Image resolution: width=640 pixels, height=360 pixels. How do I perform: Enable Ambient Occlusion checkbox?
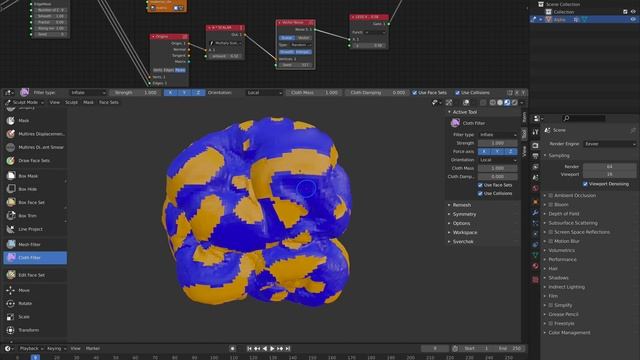(x=551, y=196)
